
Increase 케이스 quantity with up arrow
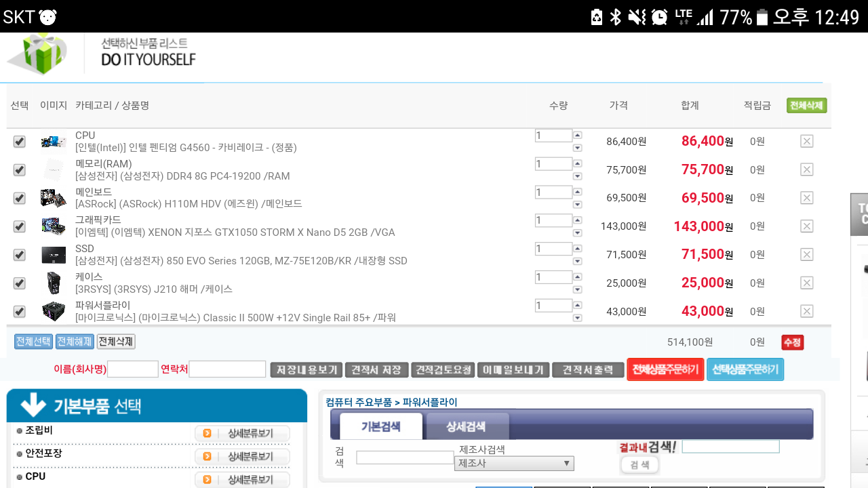pos(578,277)
